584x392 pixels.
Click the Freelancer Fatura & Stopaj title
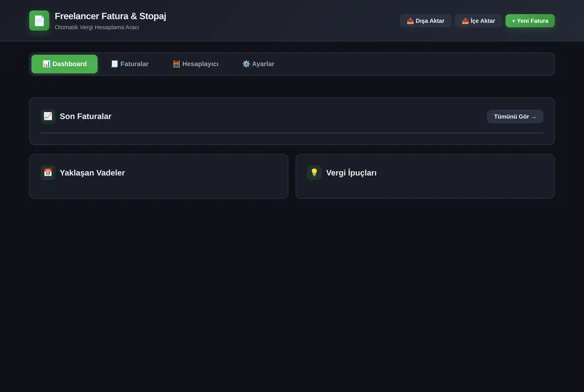tap(110, 16)
